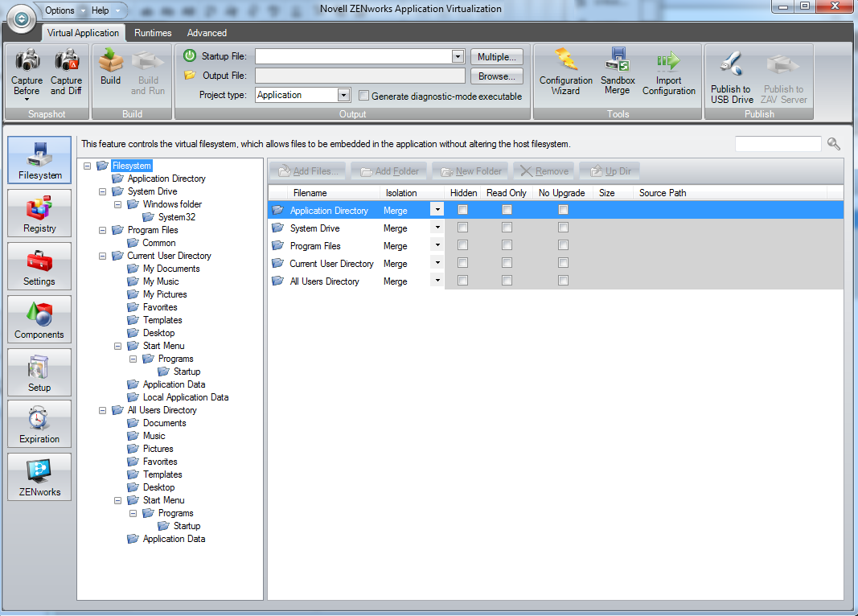Enable Generate diagnostic-mode executable

coord(363,95)
